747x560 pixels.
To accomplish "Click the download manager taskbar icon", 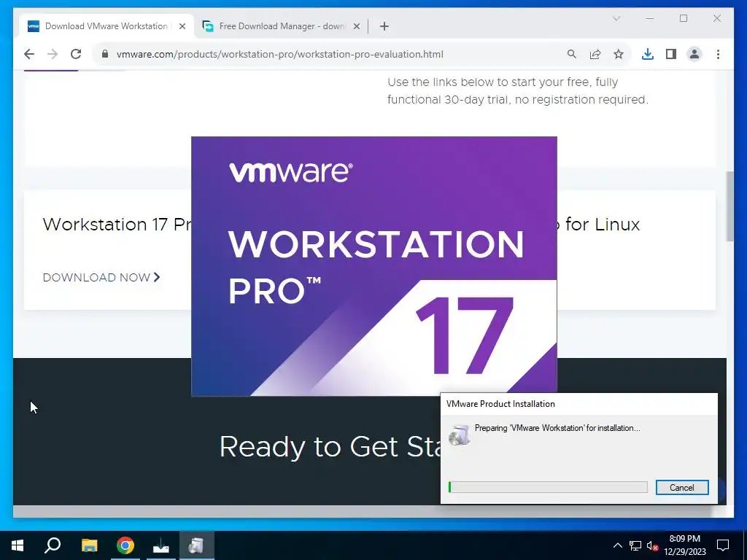I will pyautogui.click(x=161, y=545).
